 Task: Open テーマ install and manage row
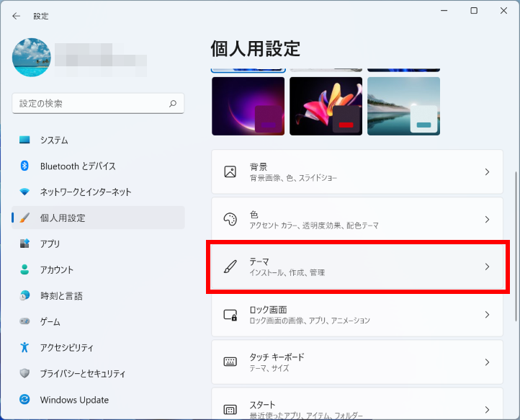[x=357, y=267]
